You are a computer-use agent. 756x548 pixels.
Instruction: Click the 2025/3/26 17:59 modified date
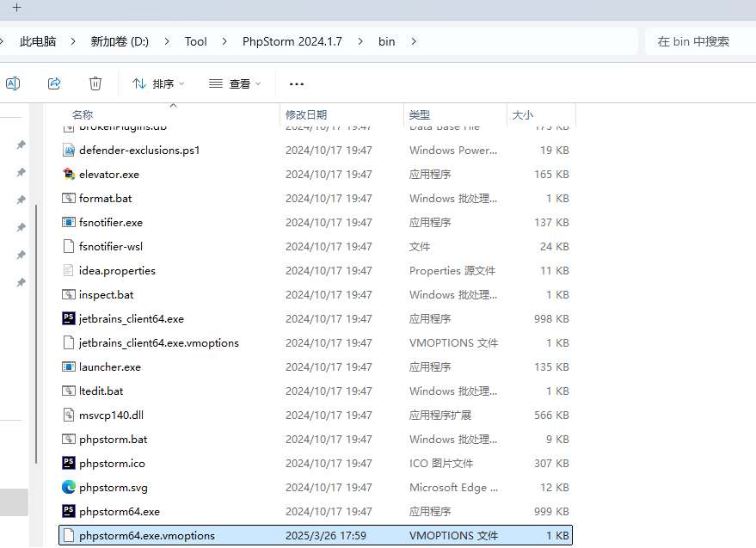326,536
